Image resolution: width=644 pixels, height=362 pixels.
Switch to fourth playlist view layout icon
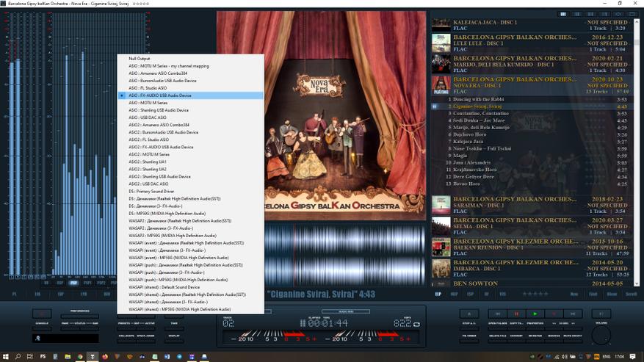604,14
